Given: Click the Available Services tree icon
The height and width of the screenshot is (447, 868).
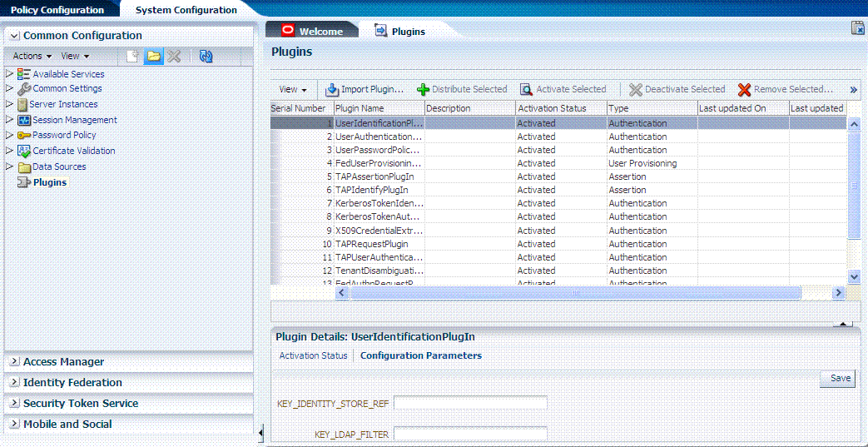Looking at the screenshot, I should point(24,74).
